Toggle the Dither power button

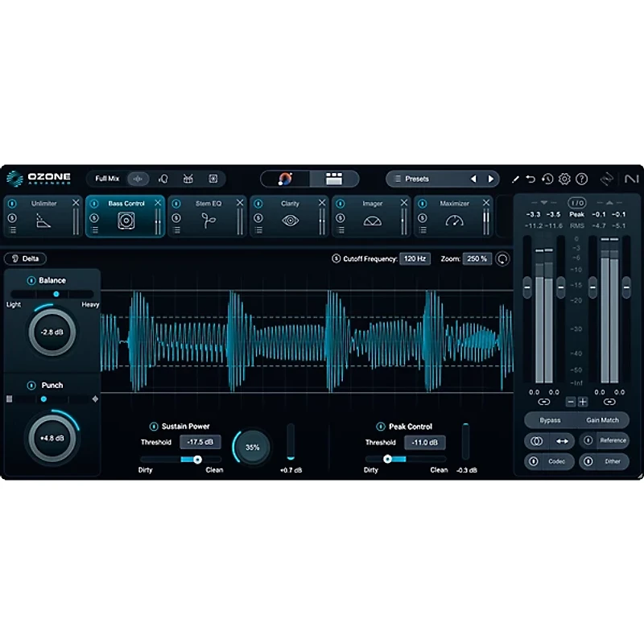click(x=590, y=461)
